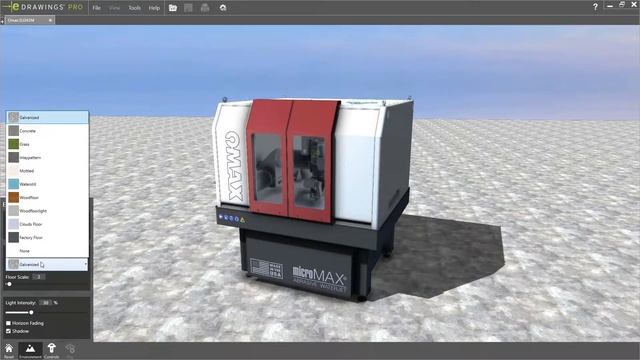Screen dimensions: 640x360
Task: Choose the Waterold floor option
Action: 47,184
